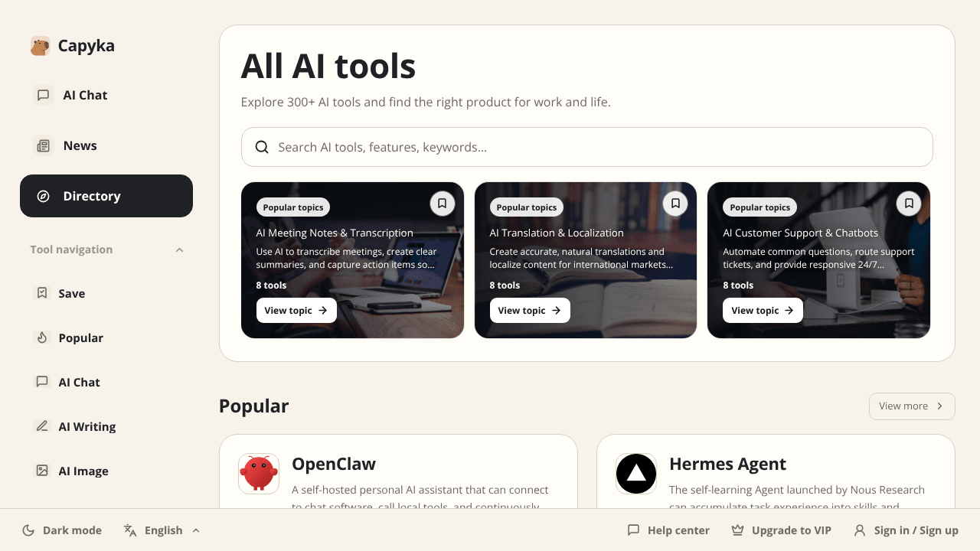Open the Help center link

coord(668,530)
